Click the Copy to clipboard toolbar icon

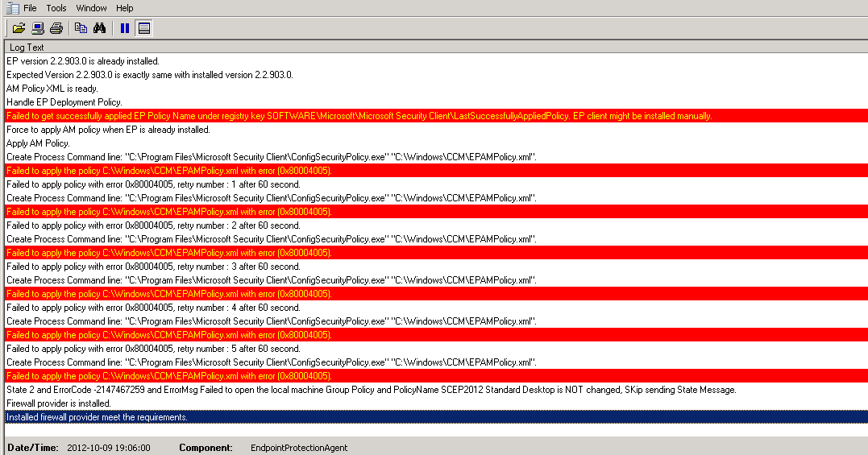tap(81, 28)
